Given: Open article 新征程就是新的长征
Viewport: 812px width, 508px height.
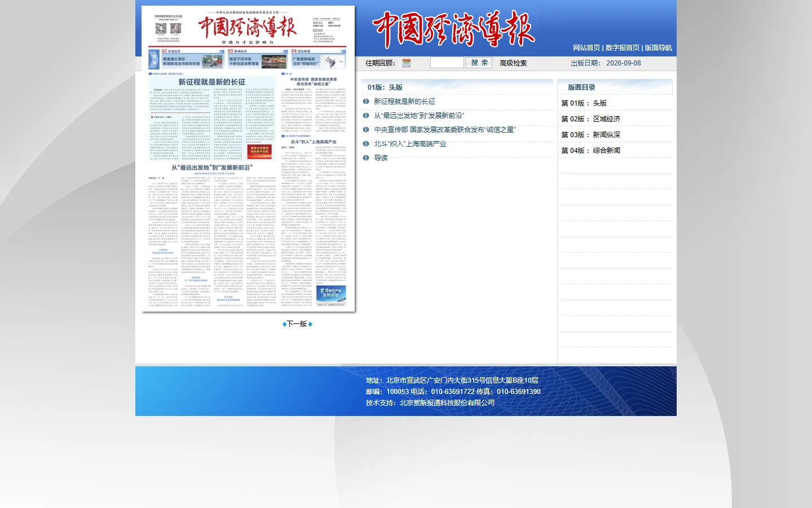Looking at the screenshot, I should click(405, 102).
